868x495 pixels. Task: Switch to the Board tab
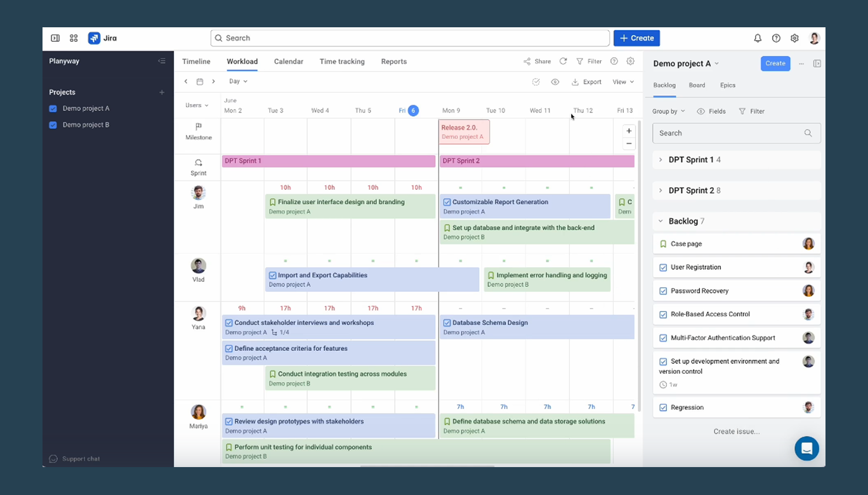pos(697,84)
